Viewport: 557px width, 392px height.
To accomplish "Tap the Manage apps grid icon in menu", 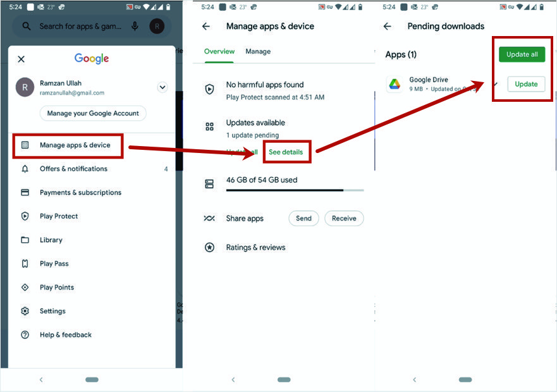I will 25,145.
